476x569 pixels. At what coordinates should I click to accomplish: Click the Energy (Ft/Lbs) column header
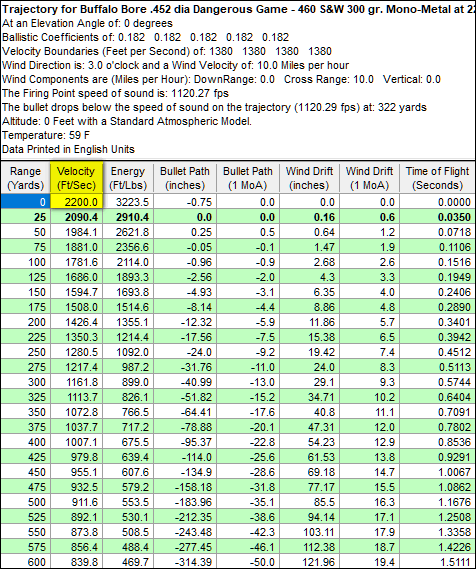(x=128, y=178)
